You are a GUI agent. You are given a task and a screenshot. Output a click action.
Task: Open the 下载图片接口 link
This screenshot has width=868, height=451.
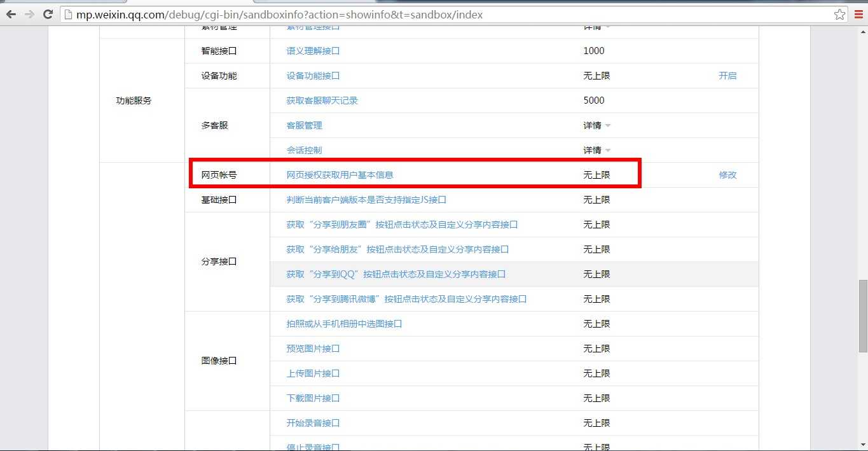(x=313, y=398)
